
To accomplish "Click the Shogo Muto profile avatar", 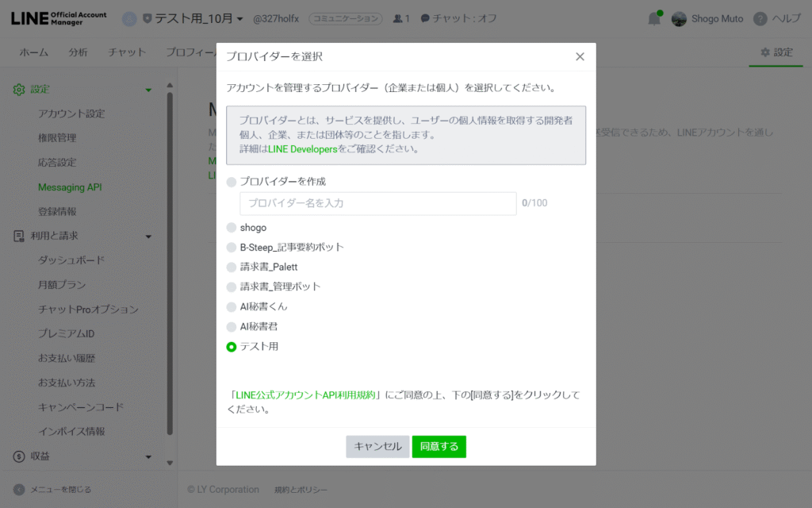I will pyautogui.click(x=679, y=18).
